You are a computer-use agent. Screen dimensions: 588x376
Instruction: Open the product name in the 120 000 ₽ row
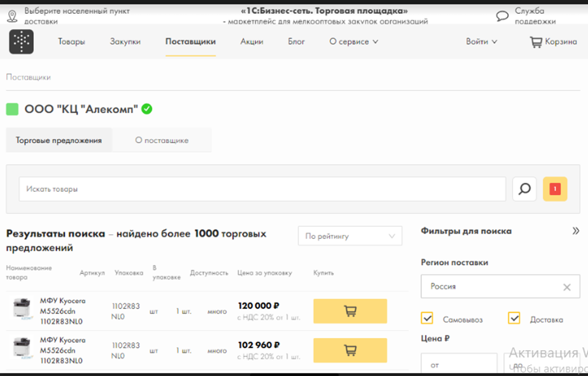63,311
